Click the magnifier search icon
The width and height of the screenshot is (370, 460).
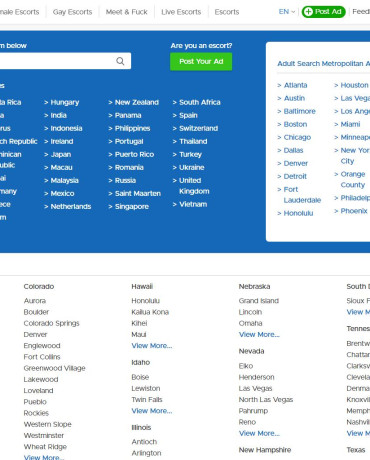pos(120,61)
